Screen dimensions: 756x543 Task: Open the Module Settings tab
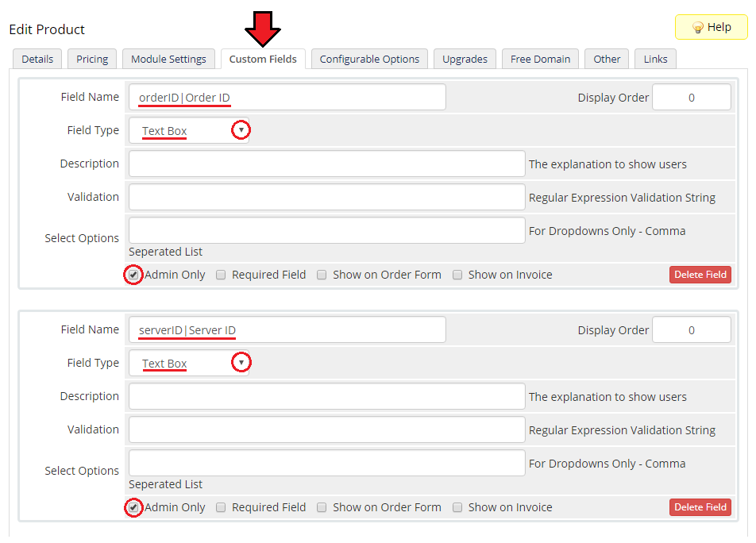click(x=168, y=59)
